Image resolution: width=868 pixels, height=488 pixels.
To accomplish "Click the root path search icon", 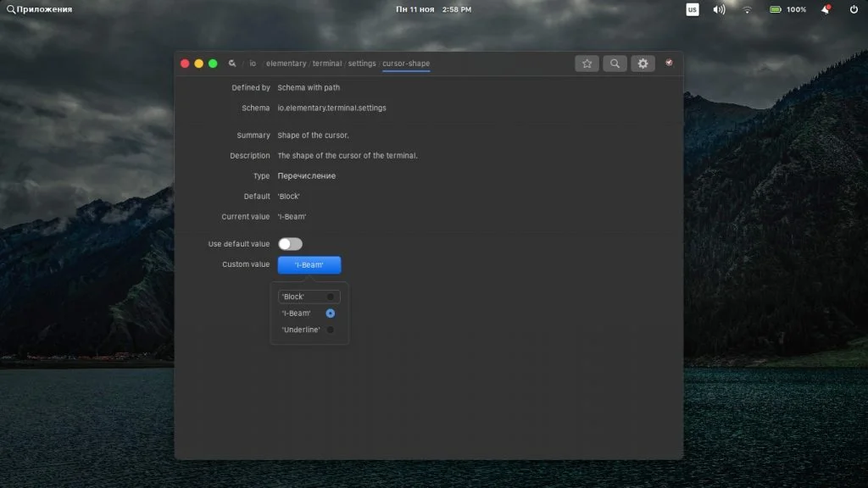I will pyautogui.click(x=232, y=64).
